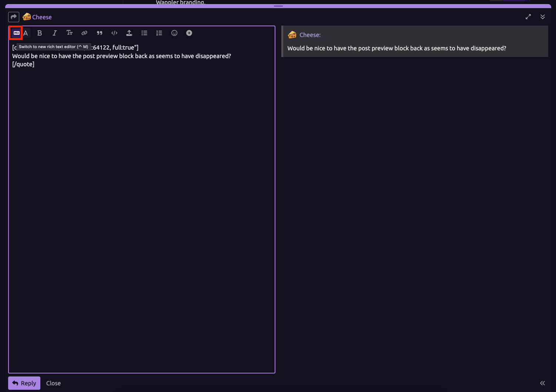Open the emoji picker
Viewport: 556px width, 392px height.
point(174,33)
